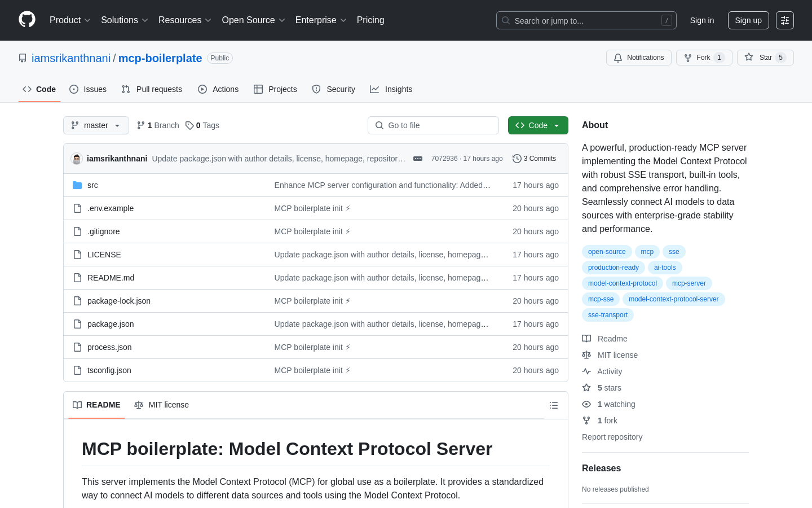Open the Security tab
The height and width of the screenshot is (508, 812).
(x=334, y=89)
